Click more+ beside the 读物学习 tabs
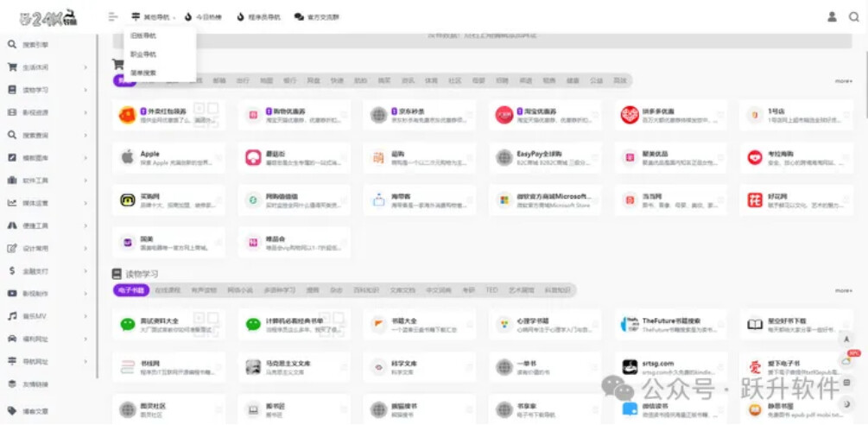 point(844,290)
